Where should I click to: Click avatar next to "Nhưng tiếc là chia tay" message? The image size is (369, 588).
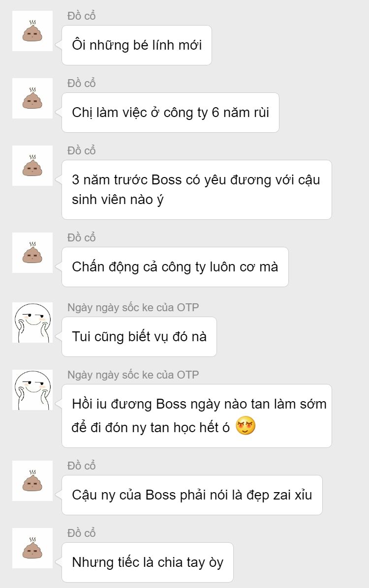click(x=32, y=548)
